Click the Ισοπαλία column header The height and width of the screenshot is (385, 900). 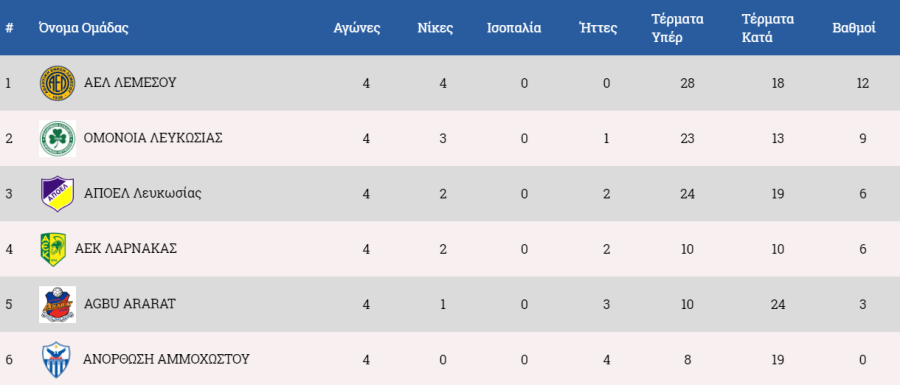pos(514,28)
